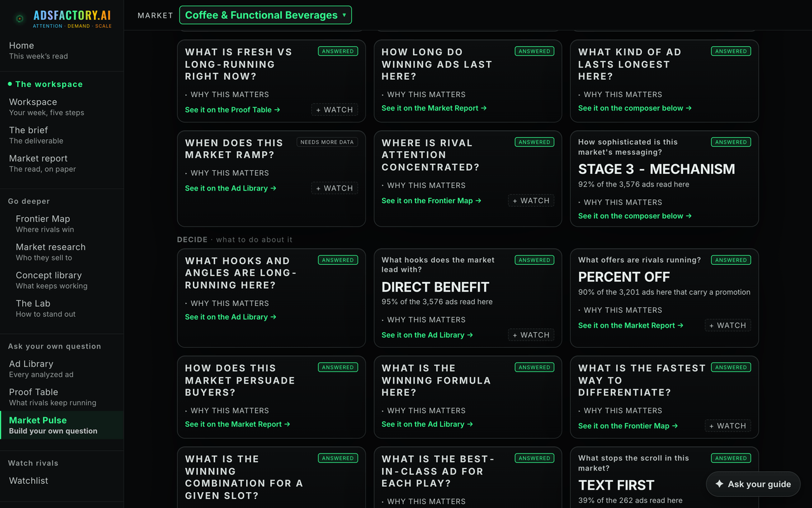Open Ad Library in the sidebar
The width and height of the screenshot is (812, 508).
click(x=62, y=368)
